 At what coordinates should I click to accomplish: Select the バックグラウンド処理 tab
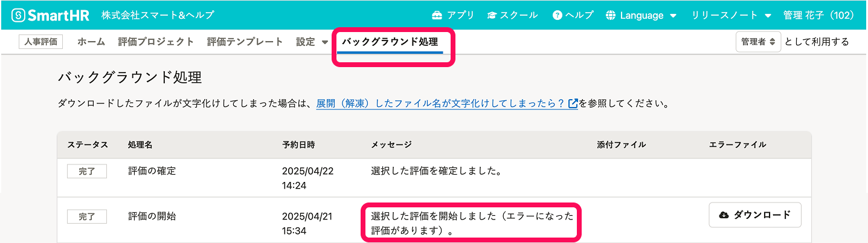coord(390,42)
